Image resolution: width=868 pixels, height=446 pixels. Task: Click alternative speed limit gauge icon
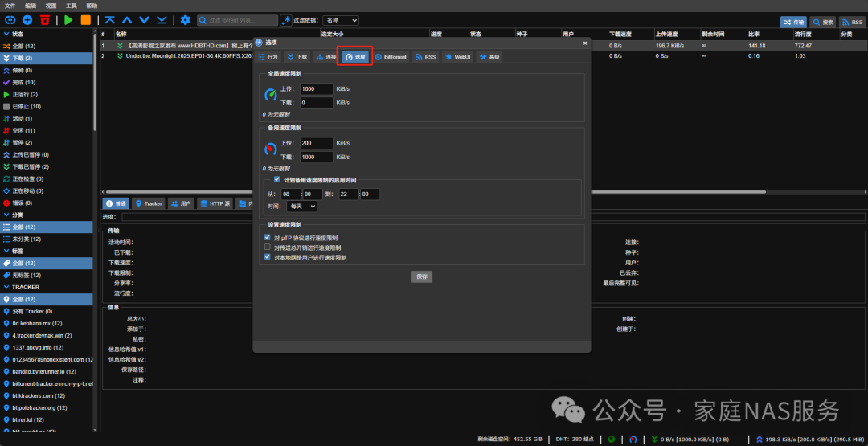[x=271, y=149]
